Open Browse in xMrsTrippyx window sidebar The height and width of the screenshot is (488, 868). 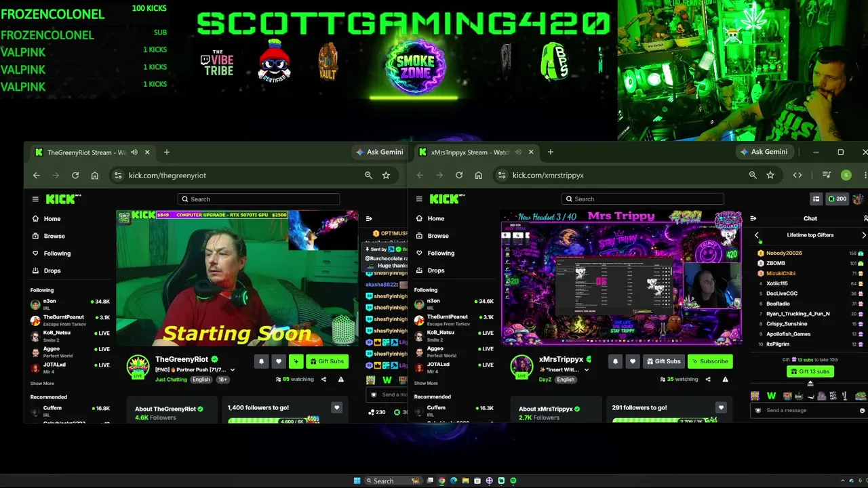433,236
